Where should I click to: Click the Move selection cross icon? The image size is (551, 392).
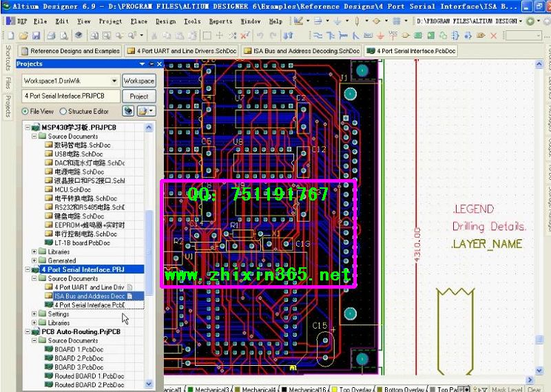[220, 36]
